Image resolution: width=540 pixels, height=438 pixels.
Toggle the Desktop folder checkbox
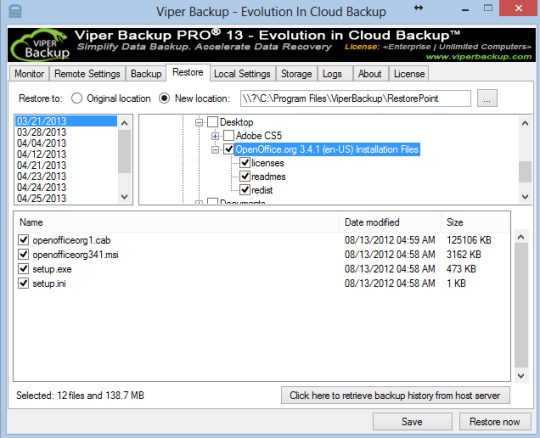[212, 122]
